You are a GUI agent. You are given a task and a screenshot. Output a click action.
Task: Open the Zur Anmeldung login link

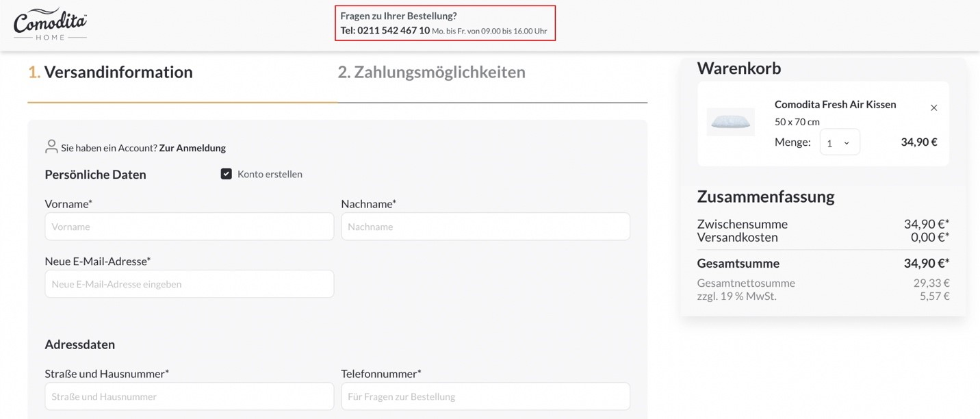pos(192,148)
